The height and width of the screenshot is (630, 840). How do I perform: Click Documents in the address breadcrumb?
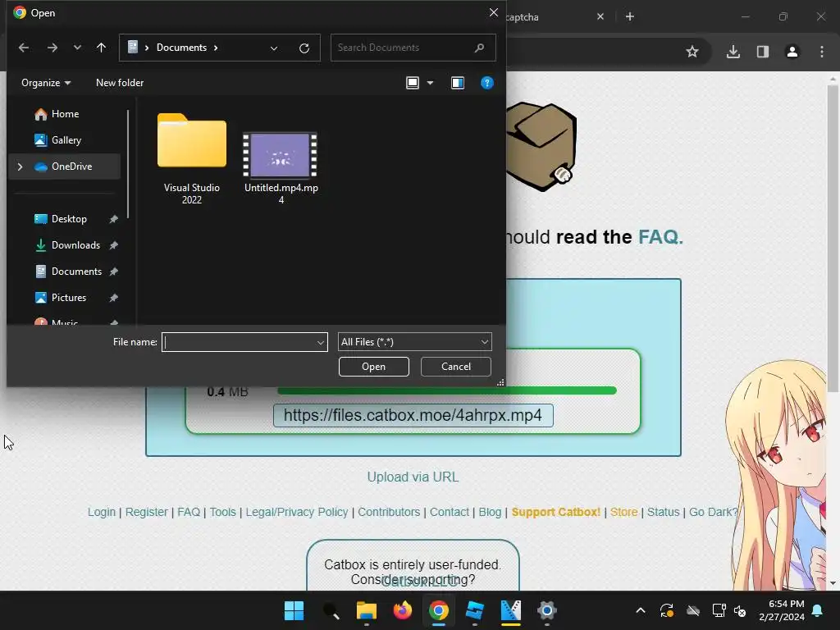[181, 48]
